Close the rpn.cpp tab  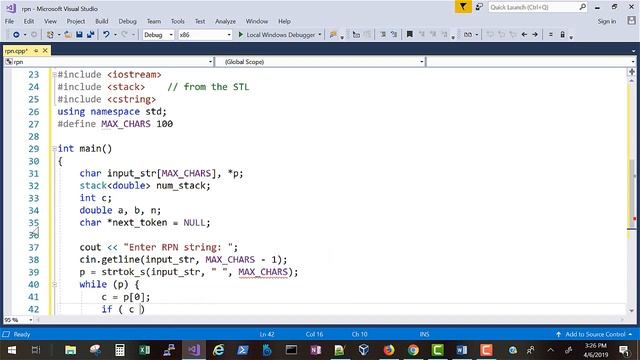point(45,51)
